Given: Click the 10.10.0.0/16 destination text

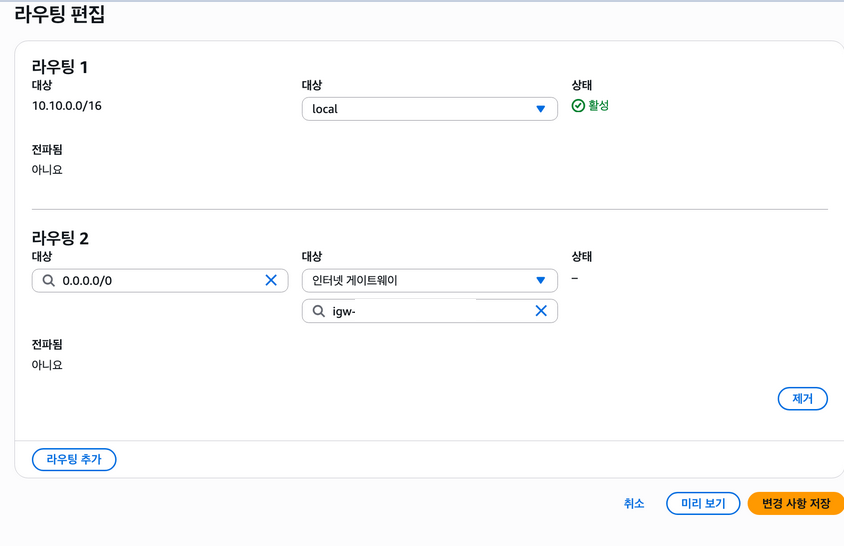Looking at the screenshot, I should tap(67, 106).
